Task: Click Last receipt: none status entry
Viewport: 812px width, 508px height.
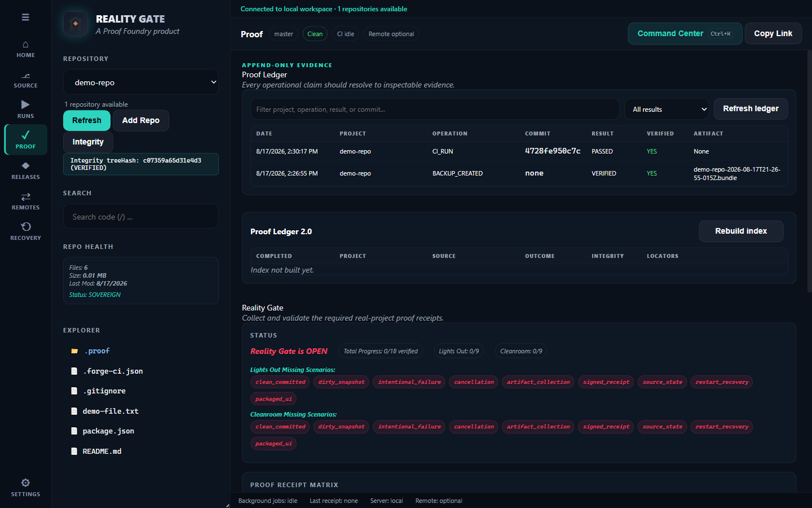Action: point(334,501)
